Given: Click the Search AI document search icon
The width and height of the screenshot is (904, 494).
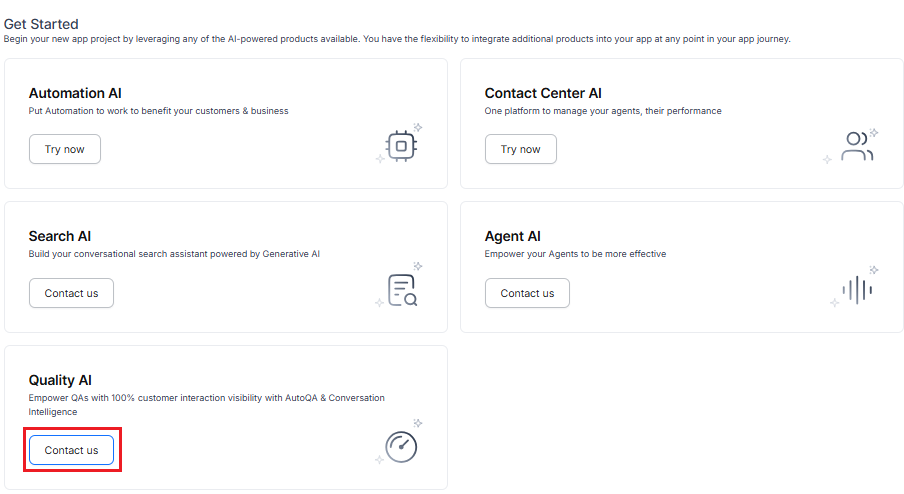Looking at the screenshot, I should pos(401,289).
